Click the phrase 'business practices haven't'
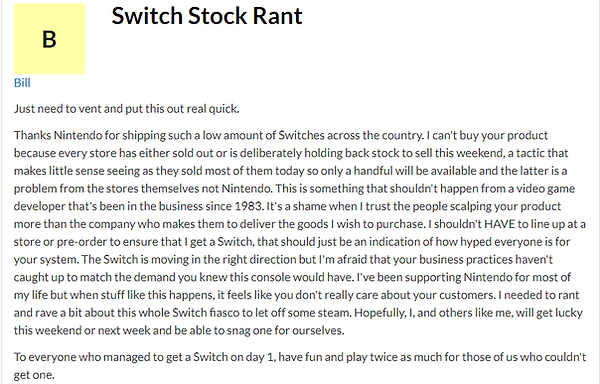600x384 pixels. [x=486, y=259]
